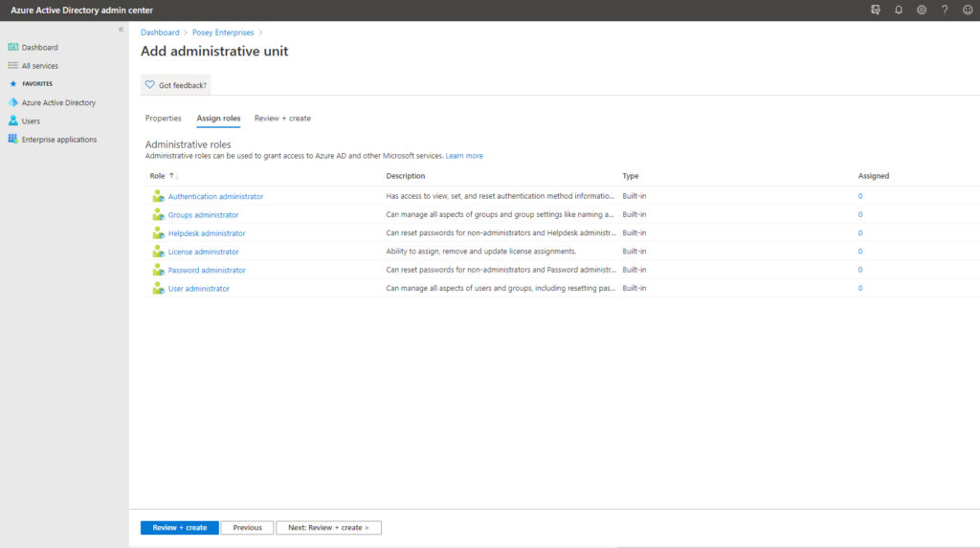
Task: Click the Dashboard breadcrumb link
Action: tap(160, 33)
